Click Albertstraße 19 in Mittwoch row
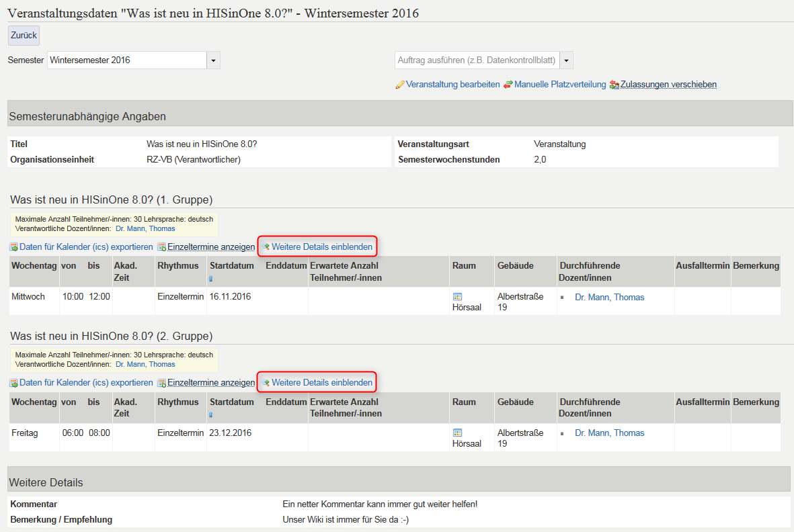 [x=520, y=302]
